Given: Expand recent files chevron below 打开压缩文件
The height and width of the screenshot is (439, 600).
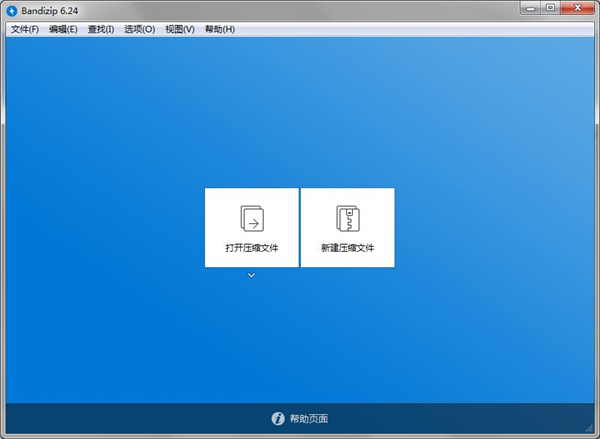Looking at the screenshot, I should [x=251, y=275].
